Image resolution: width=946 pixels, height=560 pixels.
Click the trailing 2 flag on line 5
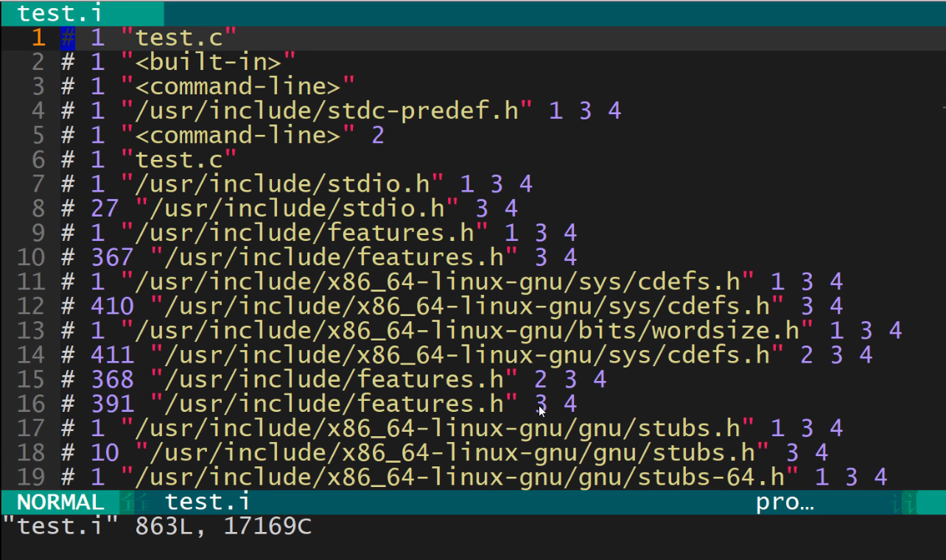pos(377,135)
